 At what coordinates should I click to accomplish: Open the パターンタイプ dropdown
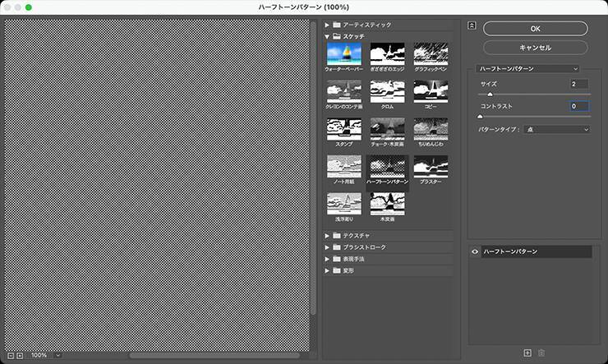557,130
